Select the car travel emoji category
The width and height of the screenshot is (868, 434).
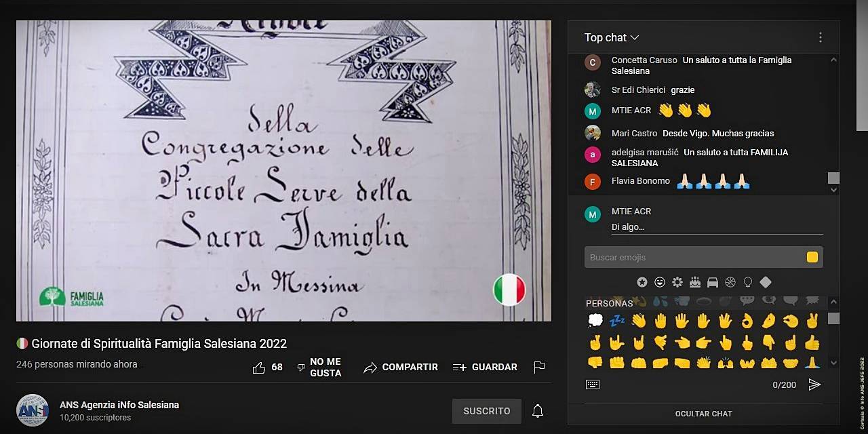[713, 282]
